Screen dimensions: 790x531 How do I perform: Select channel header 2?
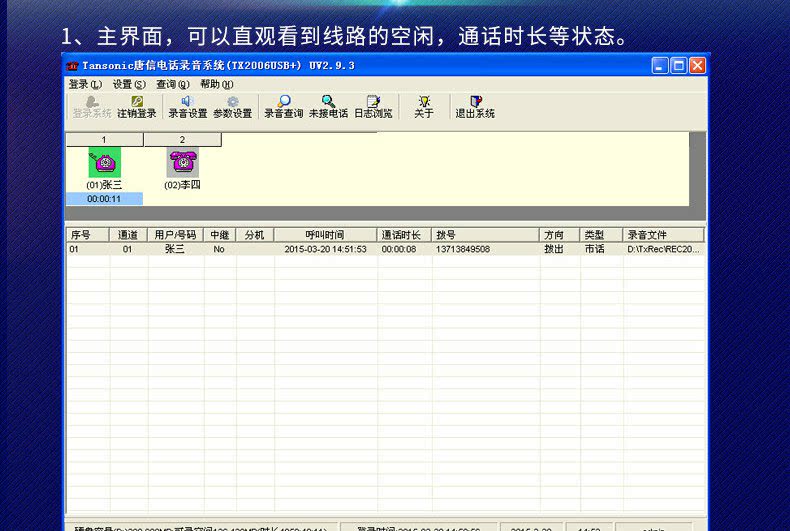[x=182, y=140]
